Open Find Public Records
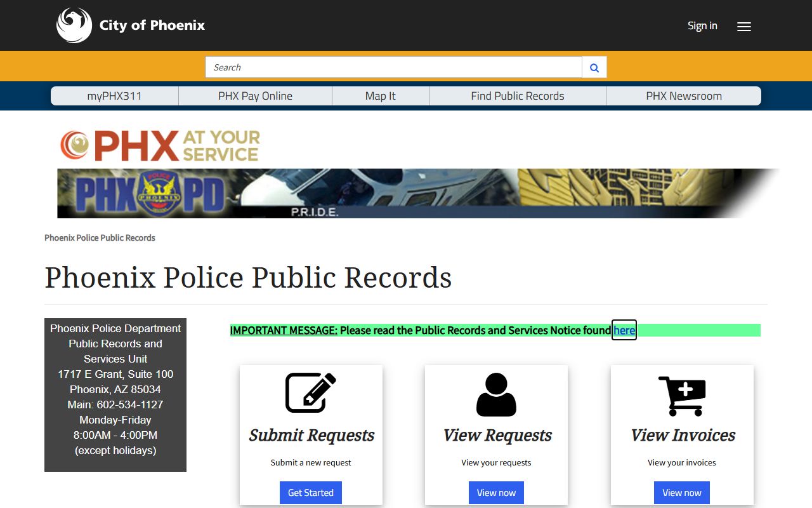The image size is (812, 508). [x=518, y=96]
